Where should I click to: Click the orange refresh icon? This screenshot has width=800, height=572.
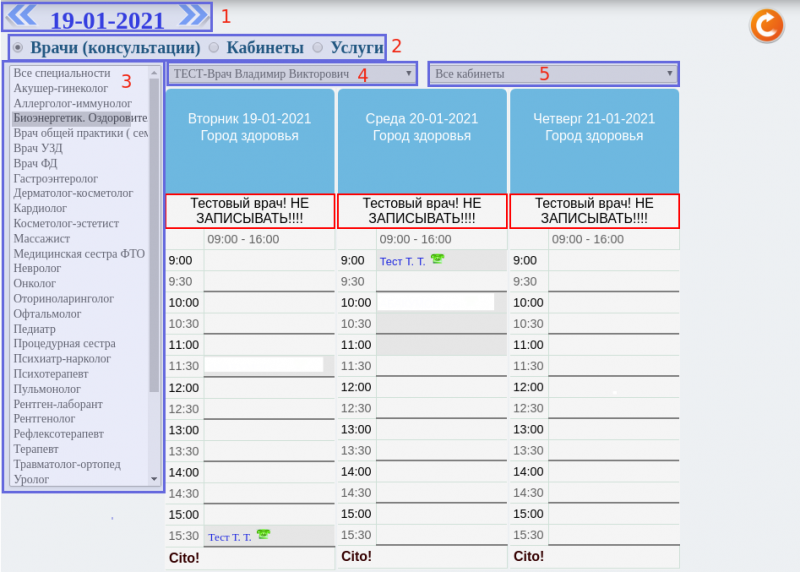(x=766, y=25)
